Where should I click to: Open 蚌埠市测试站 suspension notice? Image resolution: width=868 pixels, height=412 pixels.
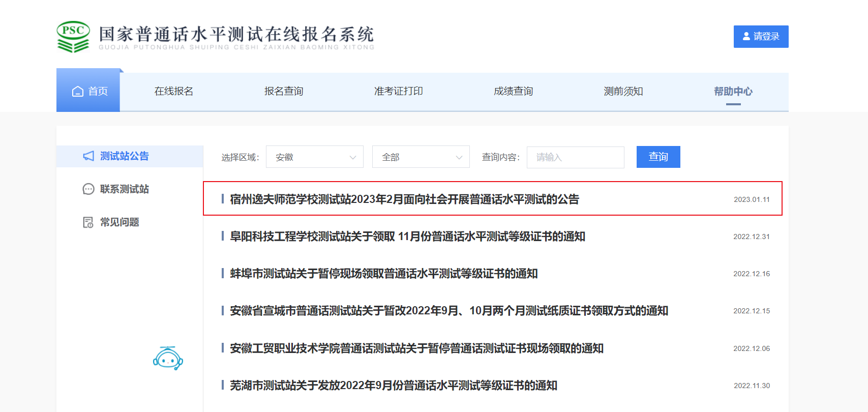(x=384, y=274)
